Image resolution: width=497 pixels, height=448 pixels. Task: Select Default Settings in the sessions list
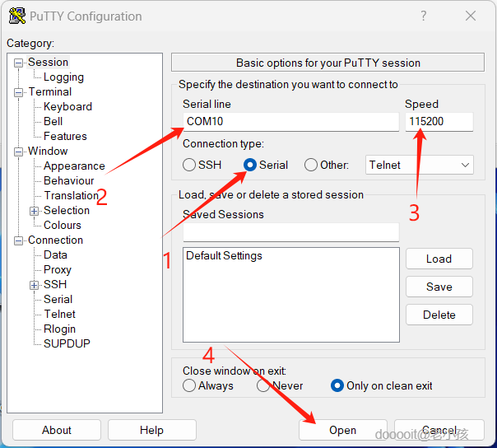point(224,256)
